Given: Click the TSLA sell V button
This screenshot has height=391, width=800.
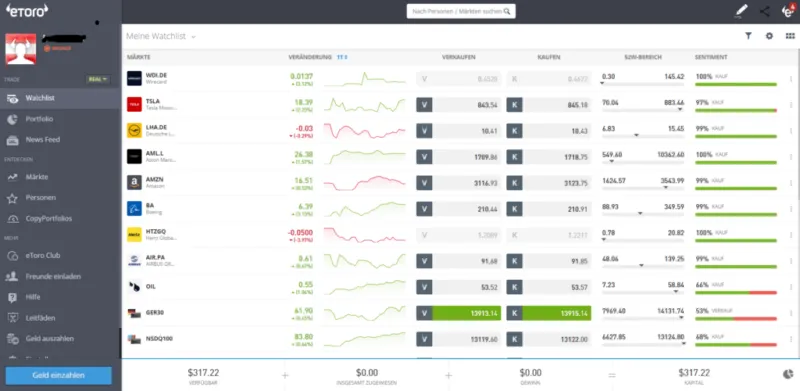Looking at the screenshot, I should (x=424, y=105).
